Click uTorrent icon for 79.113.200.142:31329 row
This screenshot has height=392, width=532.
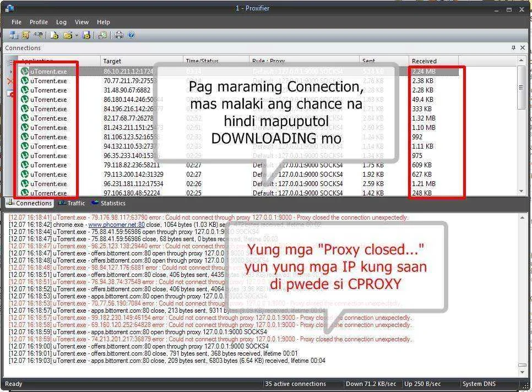click(x=24, y=175)
